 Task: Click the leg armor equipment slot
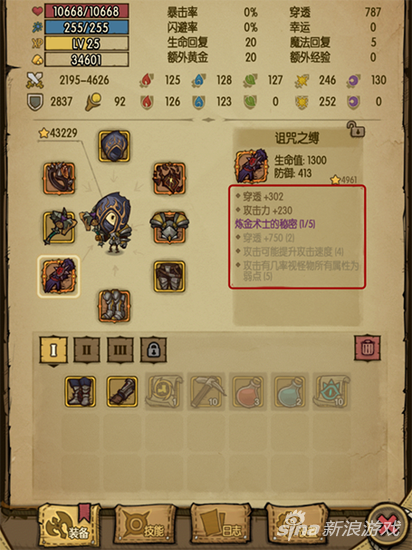[x=169, y=276]
